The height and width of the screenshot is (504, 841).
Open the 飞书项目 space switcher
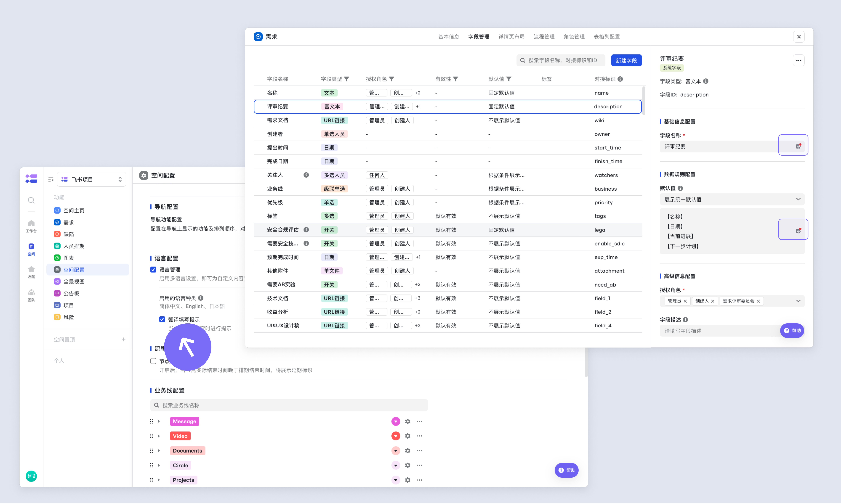(x=91, y=179)
